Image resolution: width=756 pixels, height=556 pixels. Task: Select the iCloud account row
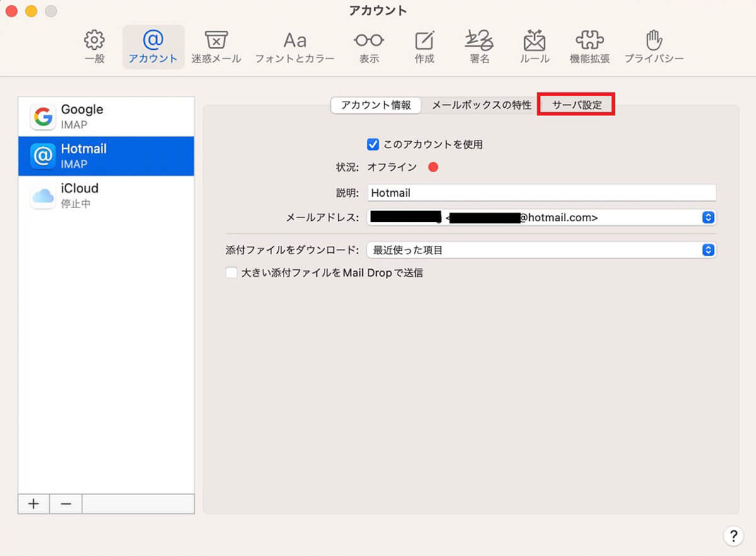pyautogui.click(x=106, y=195)
